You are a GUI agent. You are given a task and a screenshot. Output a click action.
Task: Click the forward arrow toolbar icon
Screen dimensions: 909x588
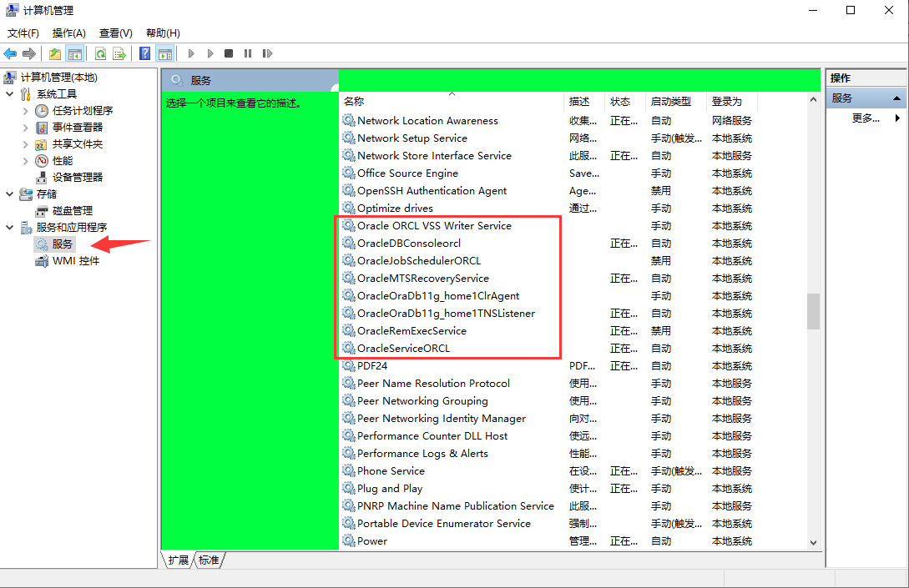click(29, 54)
